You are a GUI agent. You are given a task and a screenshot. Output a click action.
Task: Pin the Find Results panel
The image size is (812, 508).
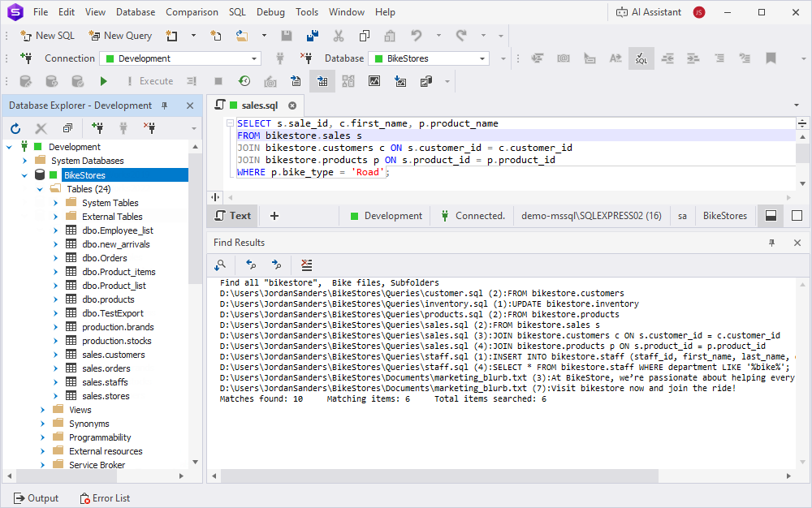tap(771, 243)
